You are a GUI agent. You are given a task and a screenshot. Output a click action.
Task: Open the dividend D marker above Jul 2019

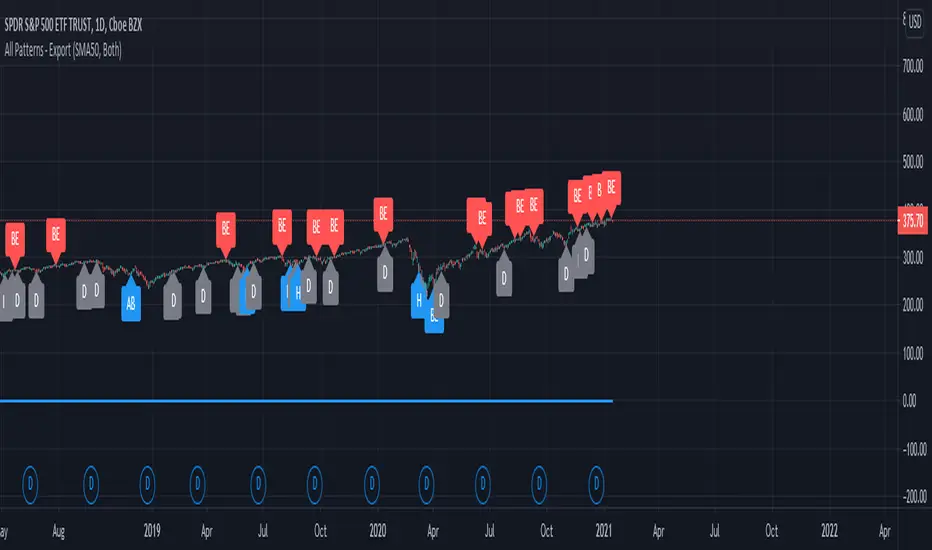pos(258,485)
